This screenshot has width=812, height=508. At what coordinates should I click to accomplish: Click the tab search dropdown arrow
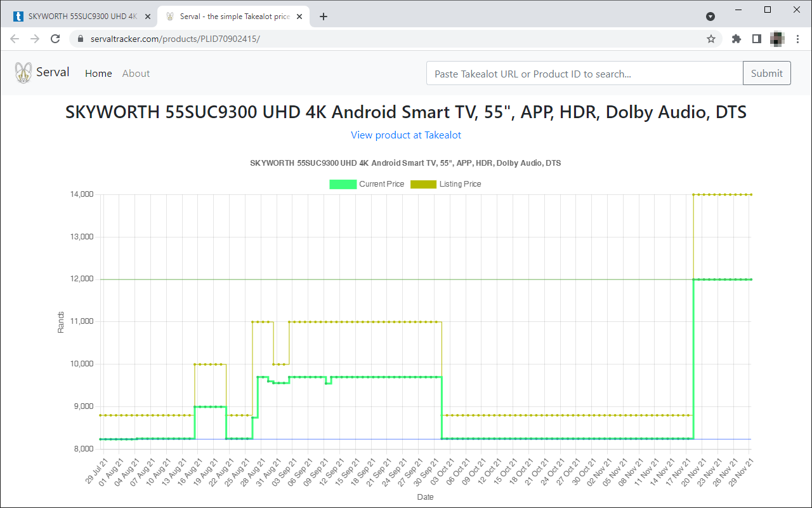tap(710, 17)
